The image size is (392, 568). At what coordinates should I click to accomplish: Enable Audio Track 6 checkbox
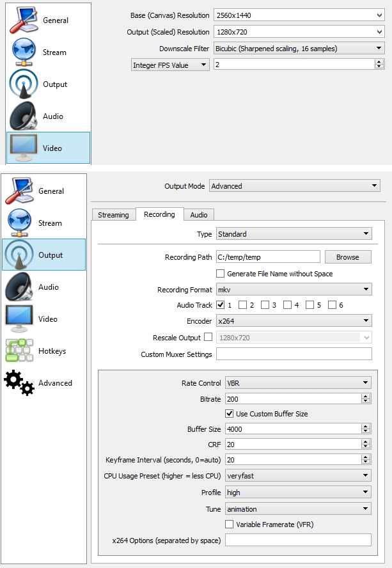pos(333,304)
